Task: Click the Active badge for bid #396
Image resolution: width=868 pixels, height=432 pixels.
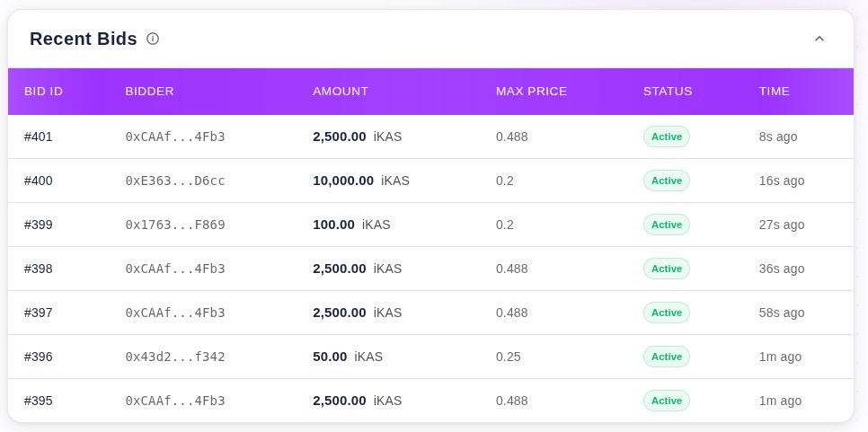Action: (x=667, y=357)
